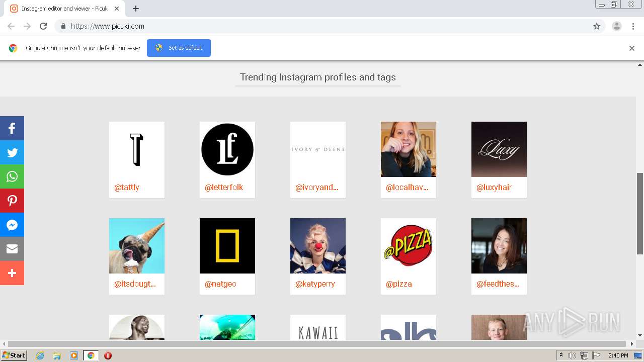This screenshot has height=362, width=644.
Task: Click the KAWAII logo thumbnail
Action: click(318, 327)
